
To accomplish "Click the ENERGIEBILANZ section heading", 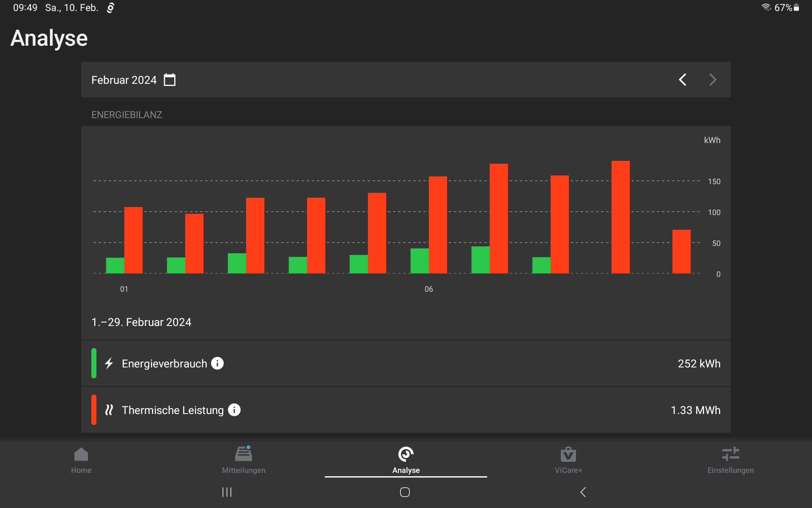I will (x=126, y=115).
